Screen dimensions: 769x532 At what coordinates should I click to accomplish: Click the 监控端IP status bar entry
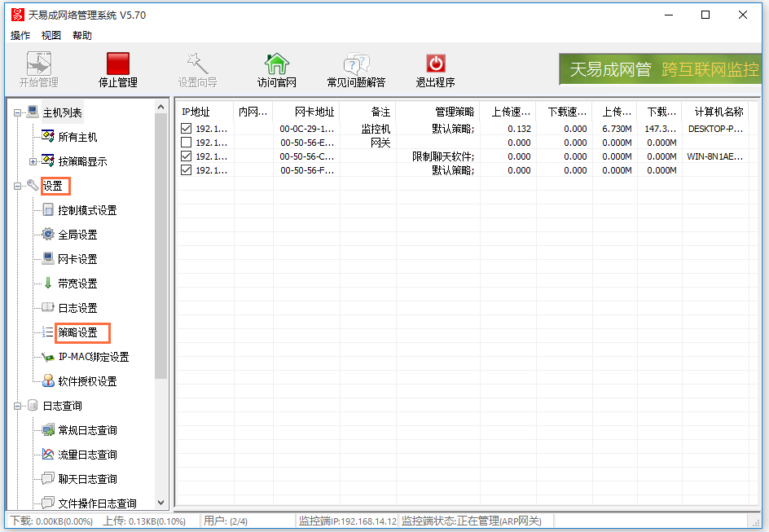(x=348, y=521)
